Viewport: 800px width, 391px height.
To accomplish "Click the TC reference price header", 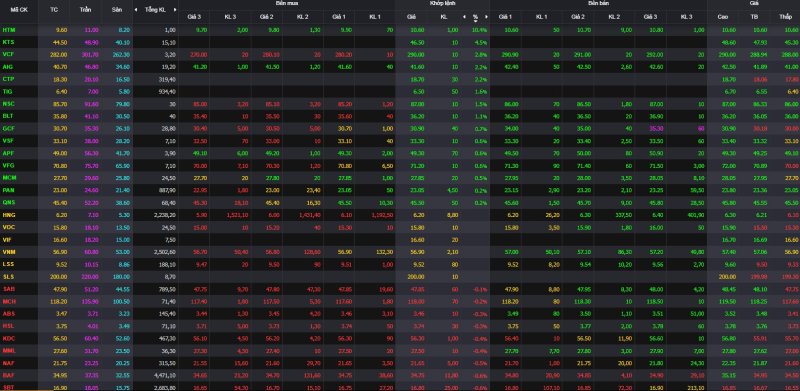I will 54,10.
